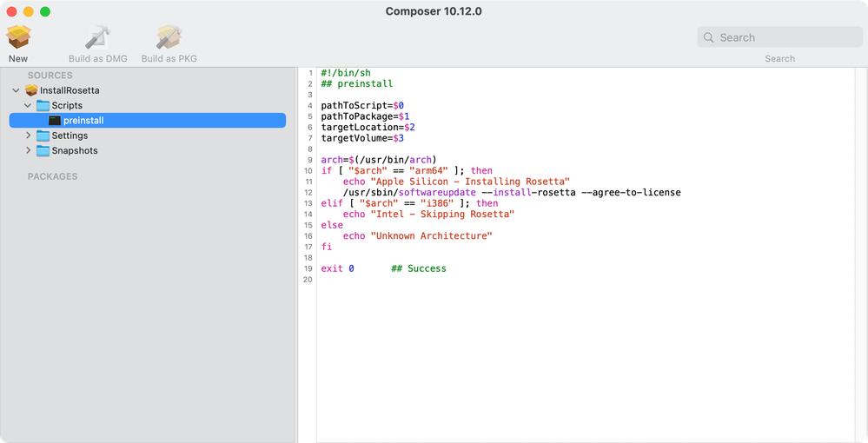This screenshot has width=868, height=443.
Task: Collapse the Scripts folder
Action: click(x=28, y=105)
